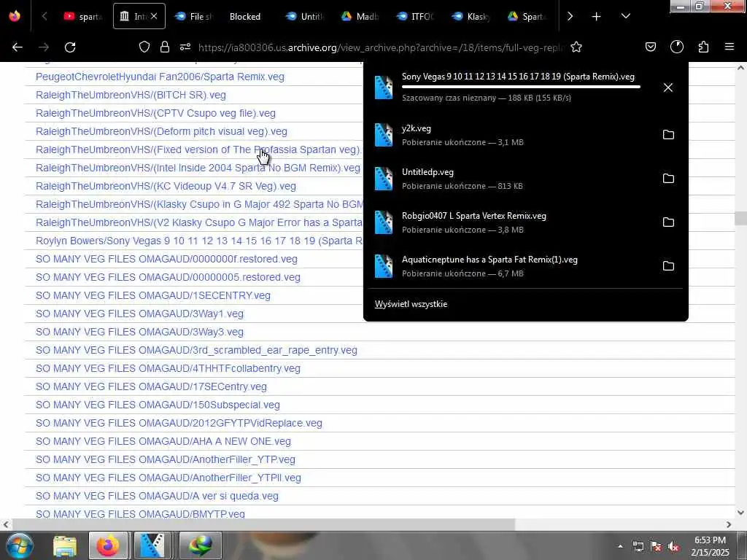This screenshot has height=560, width=747.
Task: Go back to the previous page
Action: tap(18, 47)
